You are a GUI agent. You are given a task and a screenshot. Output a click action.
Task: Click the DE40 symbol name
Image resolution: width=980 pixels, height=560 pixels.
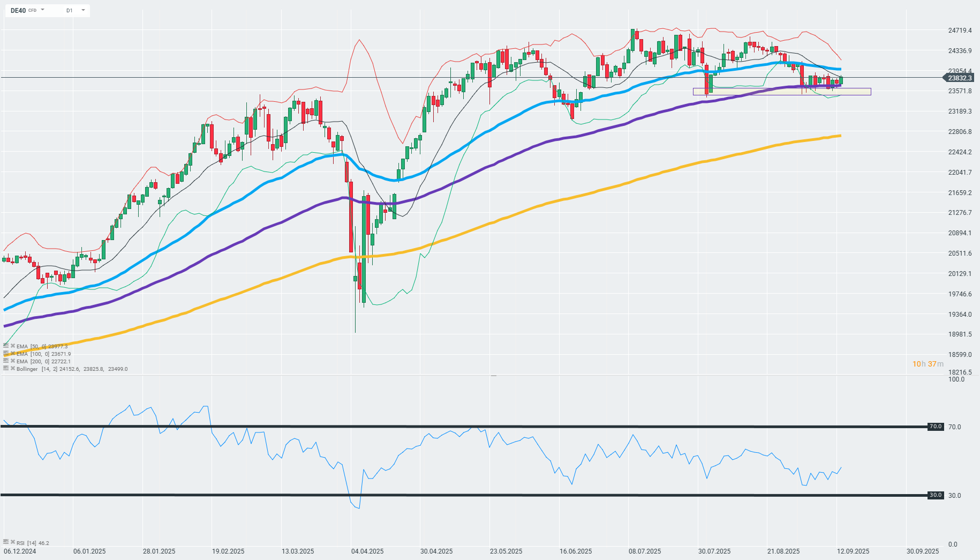[18, 10]
